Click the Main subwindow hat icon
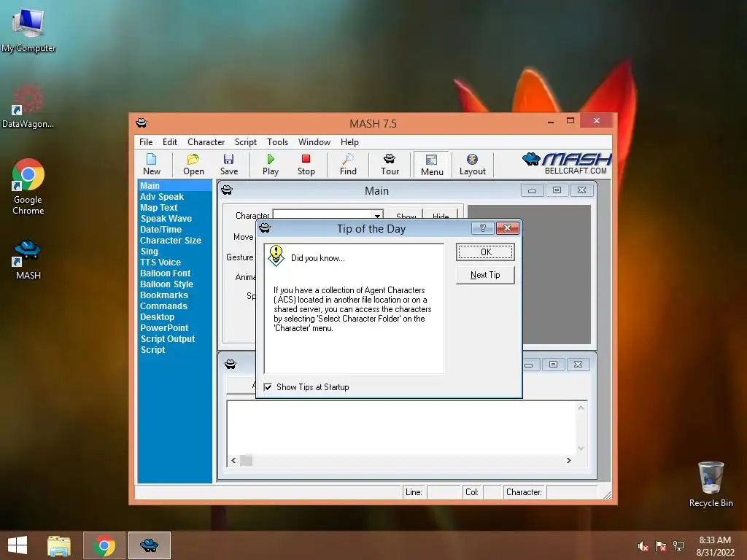The height and width of the screenshot is (560, 747). [227, 190]
